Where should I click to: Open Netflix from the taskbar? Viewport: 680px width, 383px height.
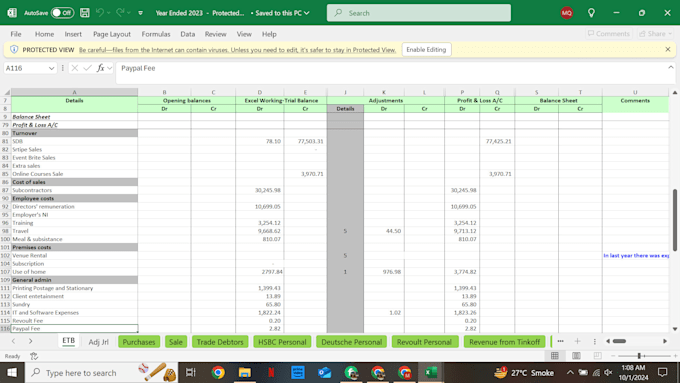[x=271, y=373]
